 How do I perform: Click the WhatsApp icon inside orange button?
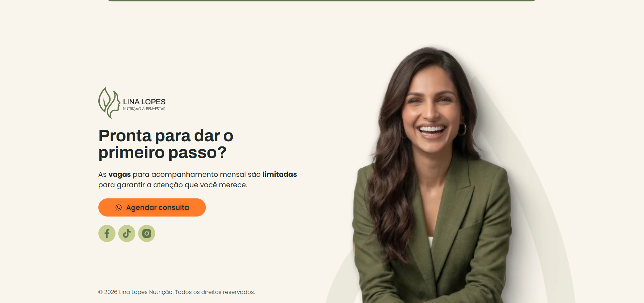119,207
